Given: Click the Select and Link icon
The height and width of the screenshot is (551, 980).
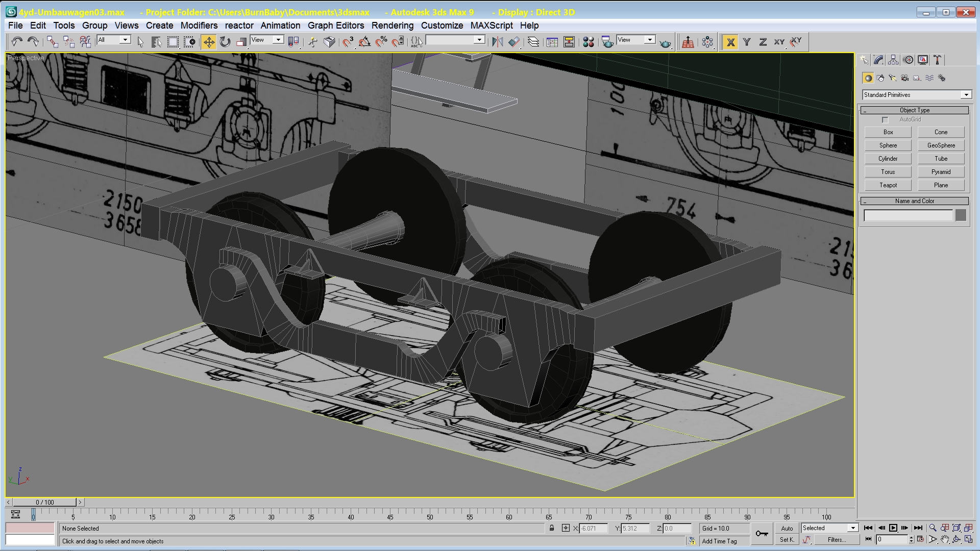Looking at the screenshot, I should point(52,42).
